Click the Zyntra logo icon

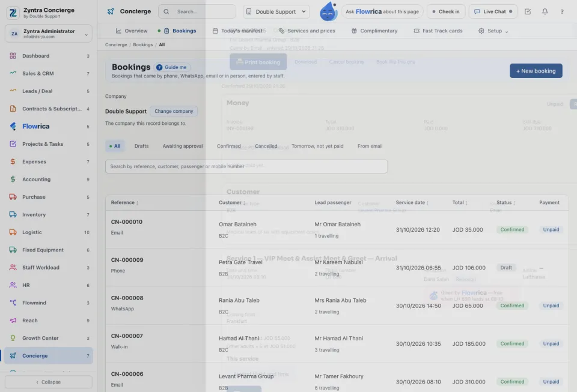(x=13, y=13)
